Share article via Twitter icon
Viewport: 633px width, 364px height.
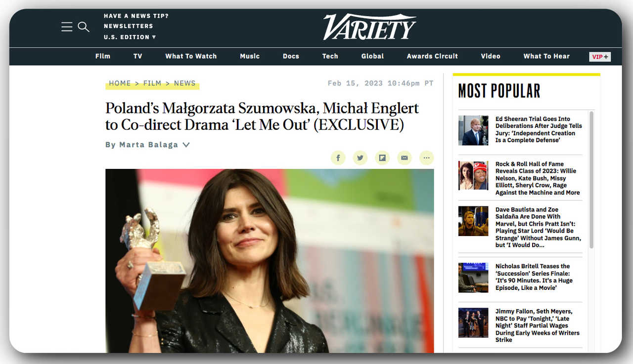point(360,158)
